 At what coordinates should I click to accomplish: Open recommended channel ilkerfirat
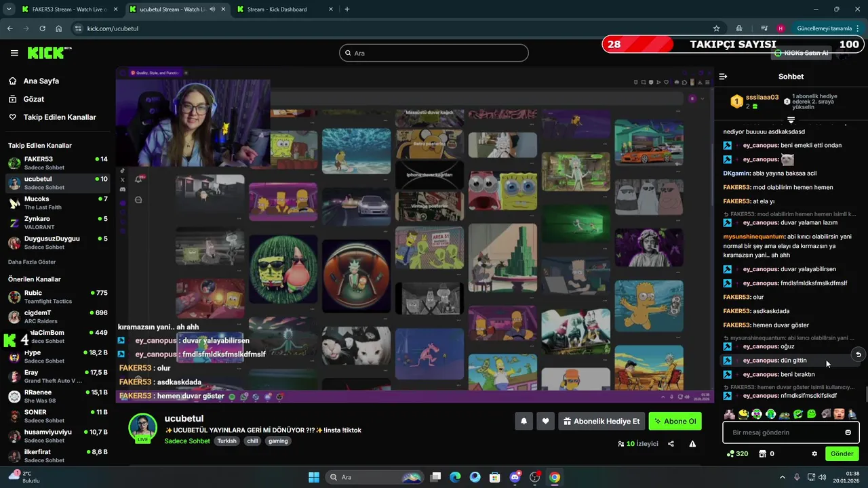click(x=58, y=455)
